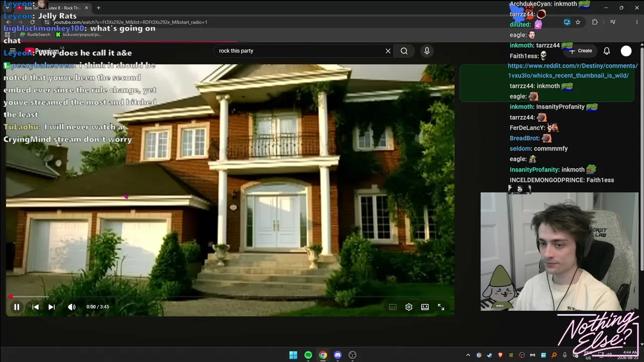Image resolution: width=644 pixels, height=362 pixels.
Task: Reload the current page
Action: pos(33,22)
